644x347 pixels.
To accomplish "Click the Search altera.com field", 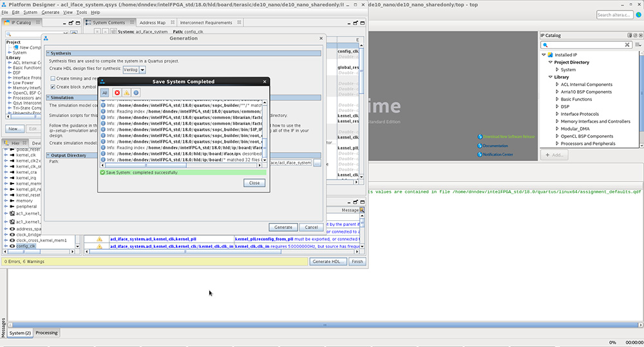I will [614, 15].
